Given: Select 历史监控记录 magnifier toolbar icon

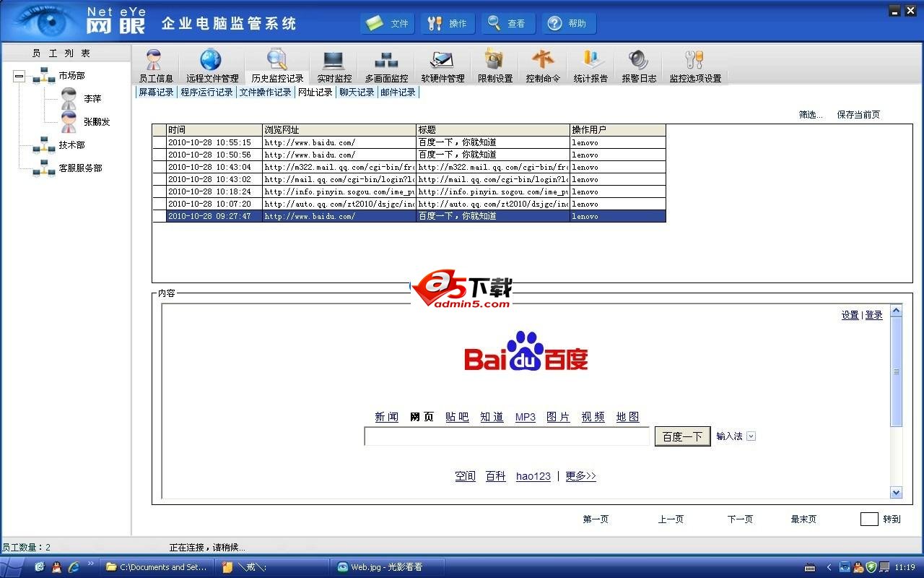Looking at the screenshot, I should (x=277, y=66).
